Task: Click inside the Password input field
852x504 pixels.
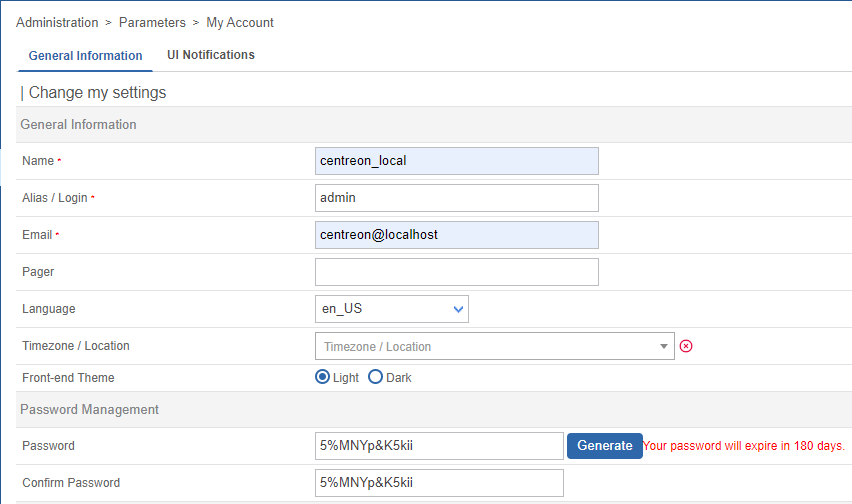Action: [439, 446]
